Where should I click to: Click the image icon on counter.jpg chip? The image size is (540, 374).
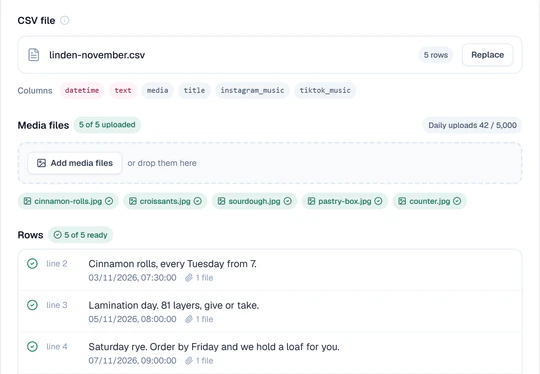coord(402,201)
